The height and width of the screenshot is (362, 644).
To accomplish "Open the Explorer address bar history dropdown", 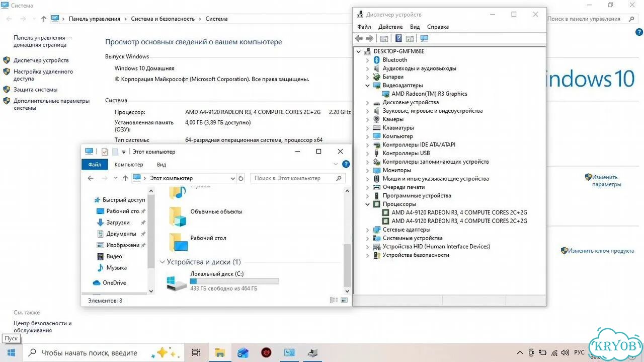I will [232, 178].
